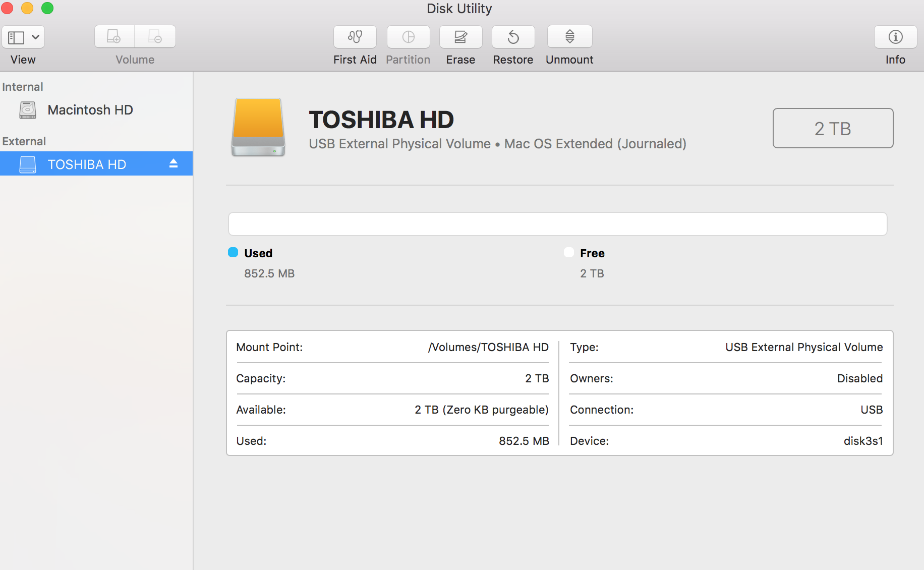
Task: Click the red close window button
Action: click(7, 8)
